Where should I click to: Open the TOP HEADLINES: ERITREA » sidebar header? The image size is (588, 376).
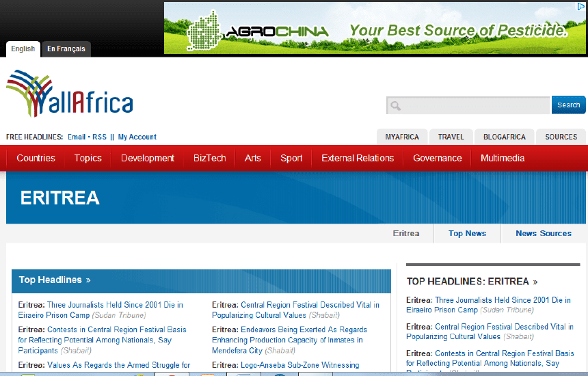coord(472,282)
